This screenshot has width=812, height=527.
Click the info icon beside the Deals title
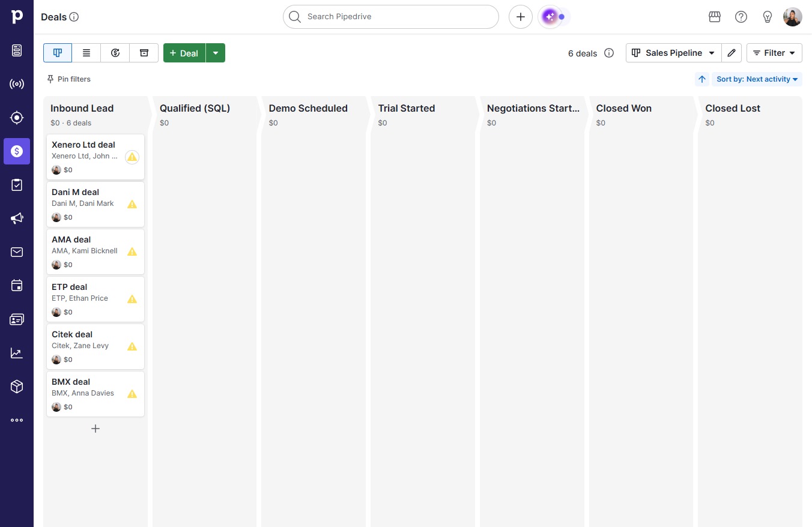point(74,17)
